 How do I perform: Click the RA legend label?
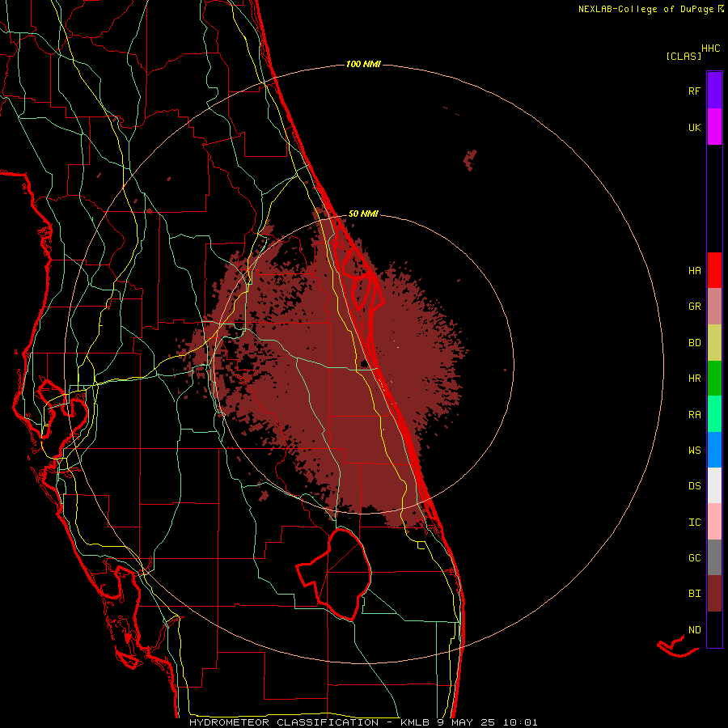pos(694,415)
